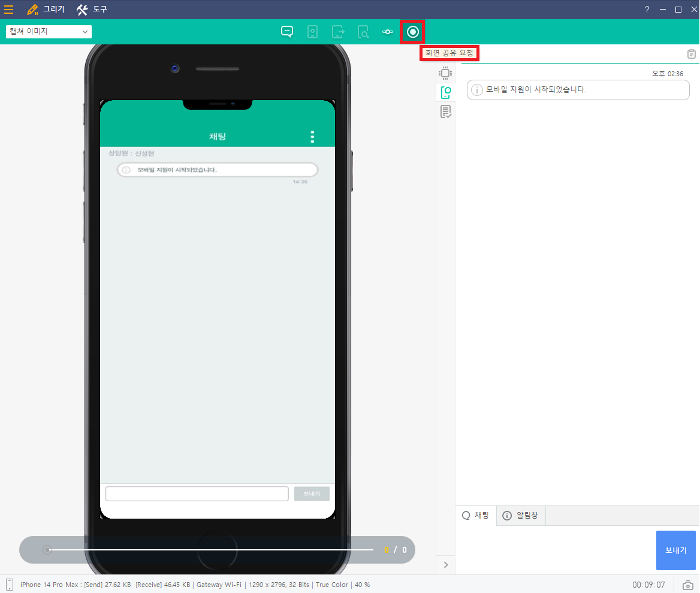Viewport: 700px width, 593px height.
Task: Open the three-dot menu on the phone screen
Action: (312, 137)
